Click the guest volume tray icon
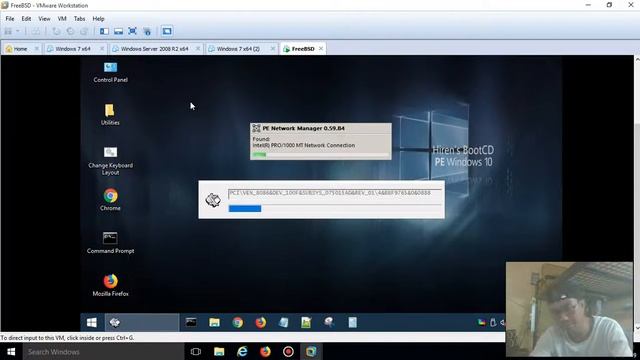Screen dimensions: 640x360 [x=502, y=322]
